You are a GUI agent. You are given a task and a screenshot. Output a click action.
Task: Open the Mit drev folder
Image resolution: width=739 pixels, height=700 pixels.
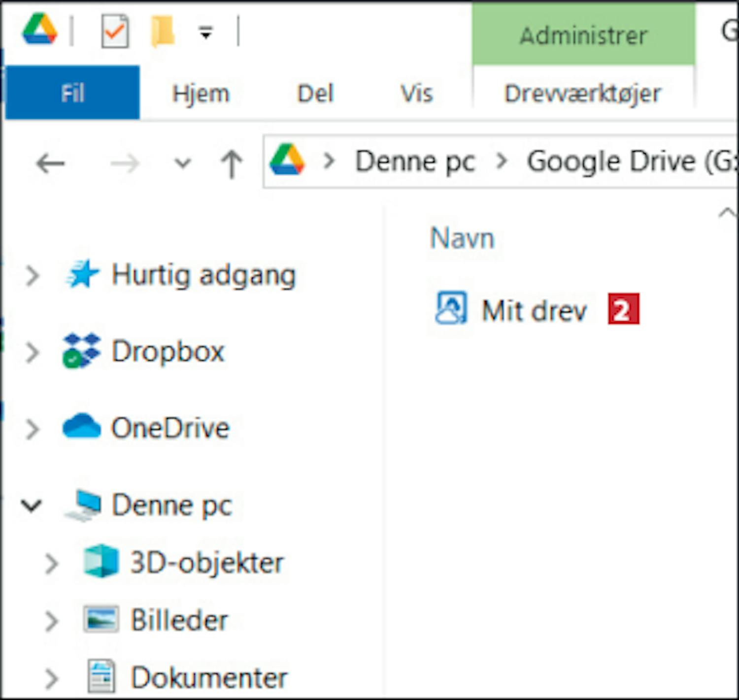534,311
